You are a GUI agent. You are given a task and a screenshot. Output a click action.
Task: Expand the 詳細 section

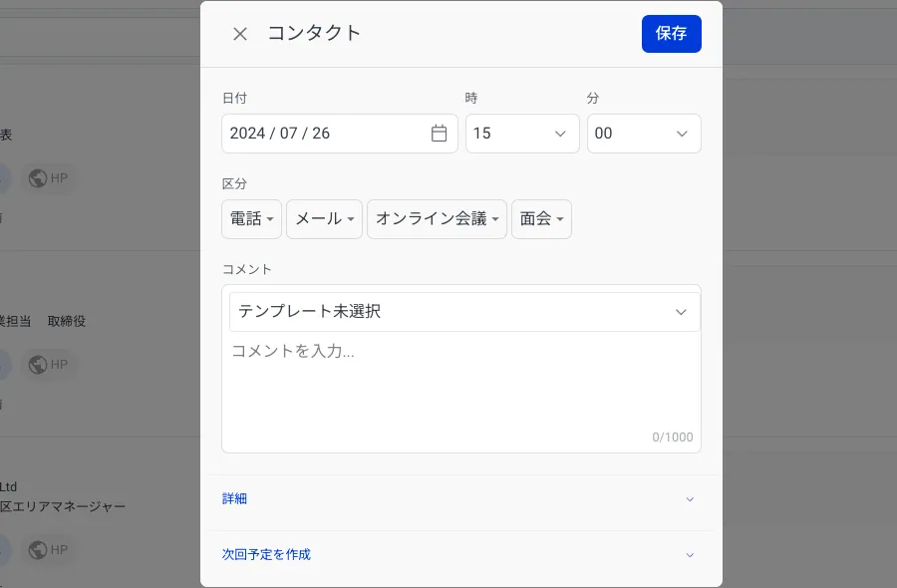pos(461,499)
